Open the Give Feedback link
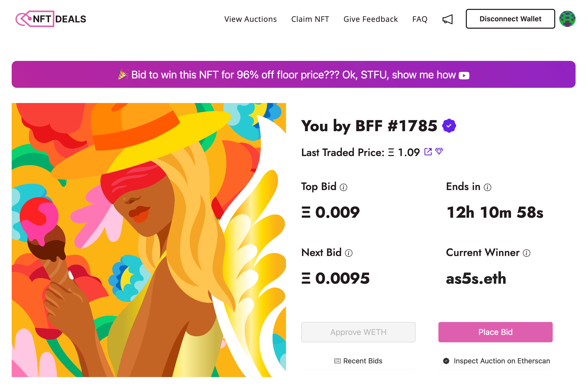 [371, 19]
